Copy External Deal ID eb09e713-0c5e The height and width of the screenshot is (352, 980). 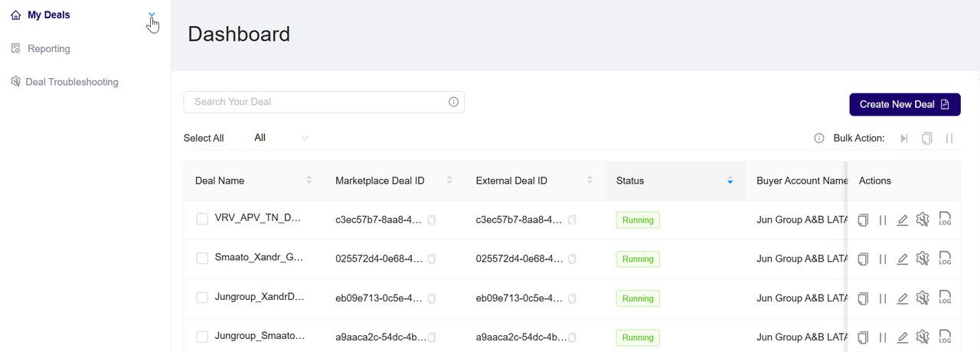[572, 298]
